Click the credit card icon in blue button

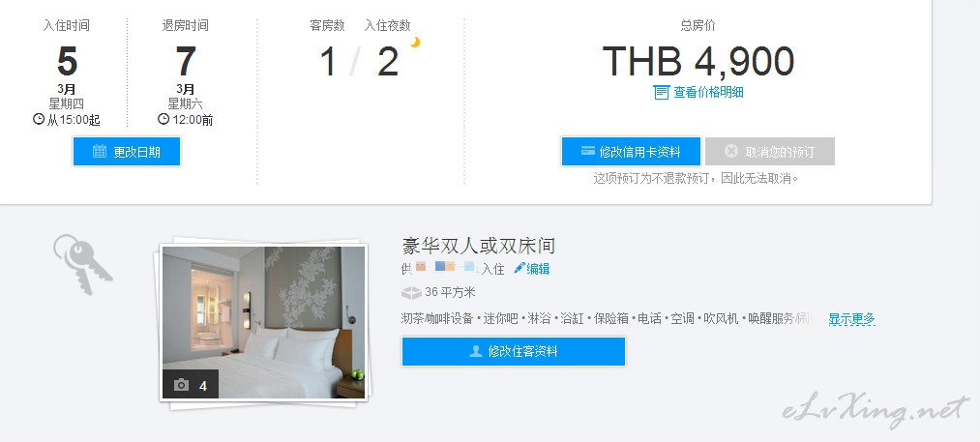pyautogui.click(x=587, y=151)
